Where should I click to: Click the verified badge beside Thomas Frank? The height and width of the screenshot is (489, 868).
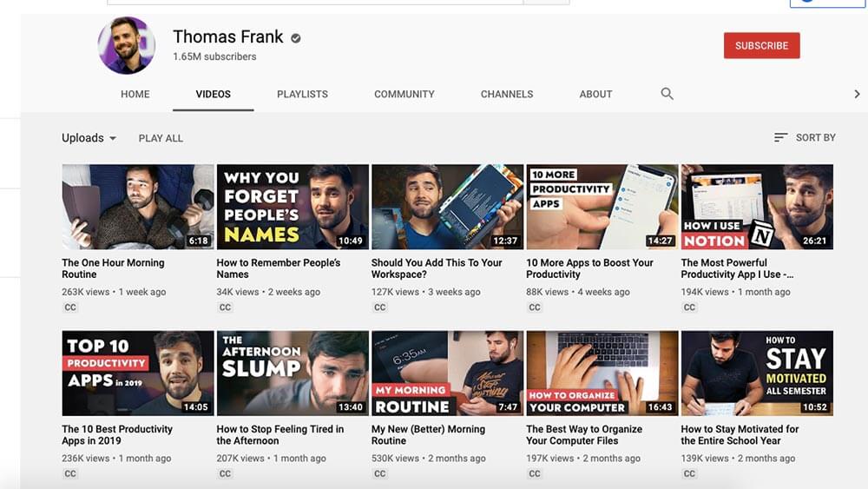pos(296,38)
